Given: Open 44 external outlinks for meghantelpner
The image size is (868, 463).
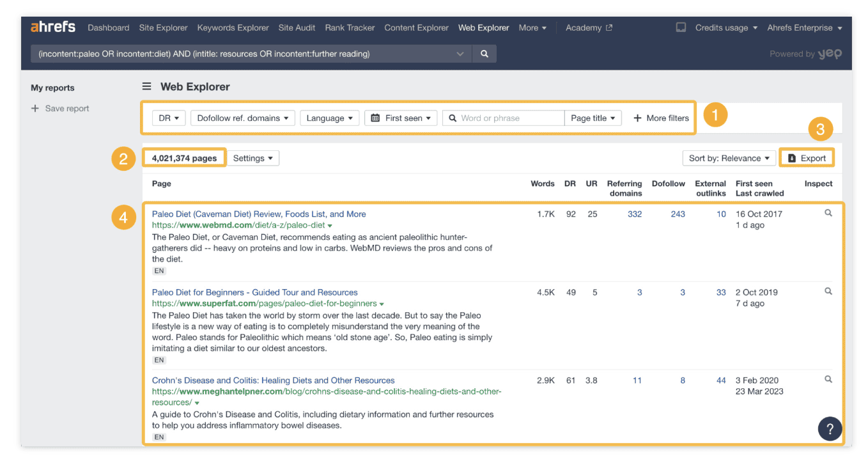Looking at the screenshot, I should (721, 380).
